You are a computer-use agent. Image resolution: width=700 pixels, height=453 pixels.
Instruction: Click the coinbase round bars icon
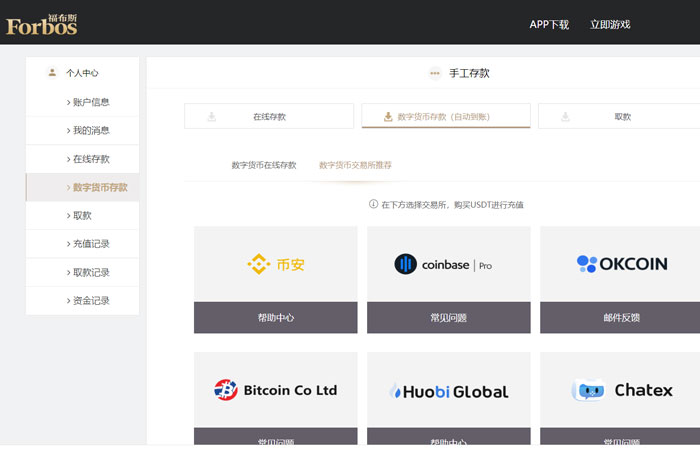[405, 264]
